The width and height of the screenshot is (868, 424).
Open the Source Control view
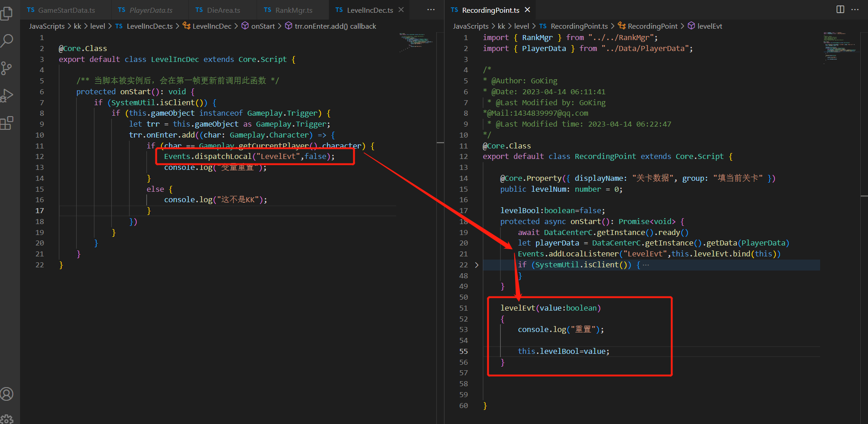tap(7, 68)
